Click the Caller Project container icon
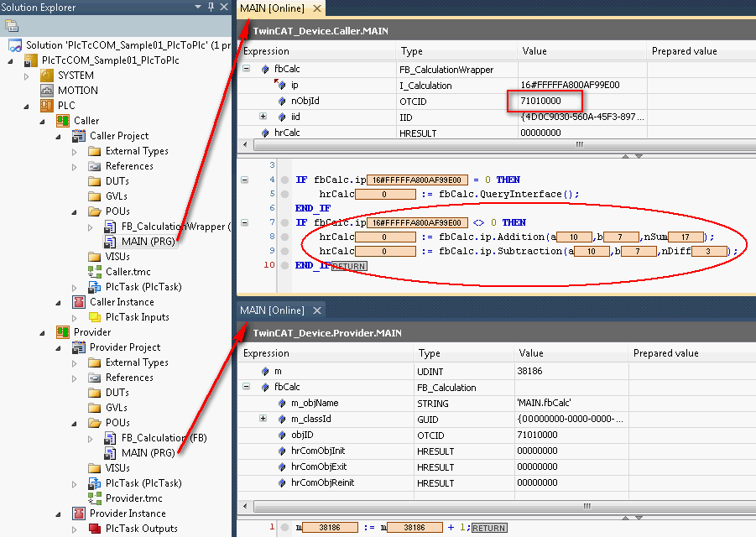 pyautogui.click(x=79, y=136)
